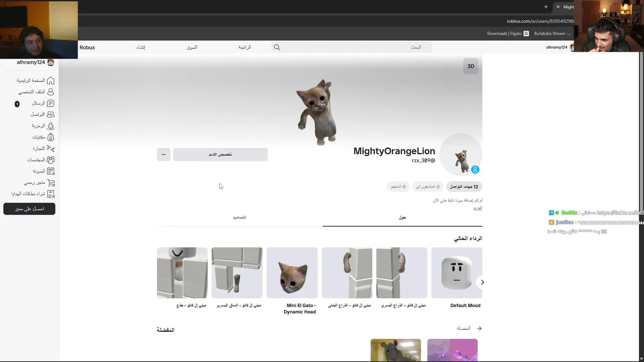Click the blue user badge on avatar
644x362 pixels.
coord(475,170)
